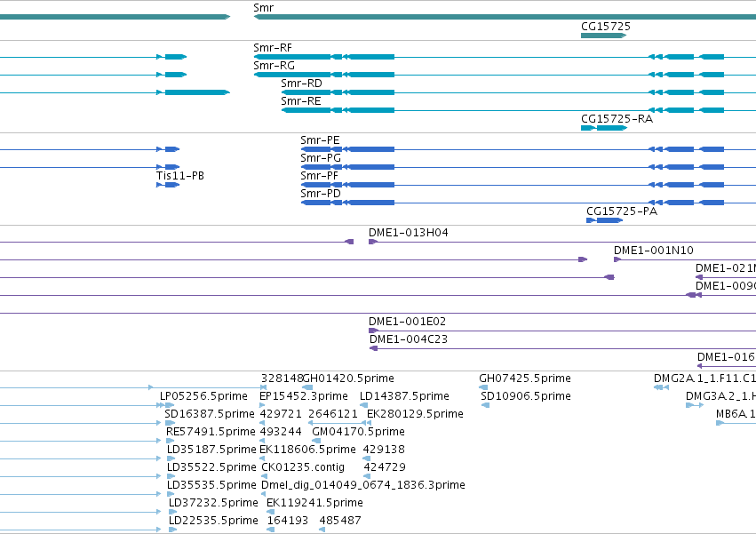
Task: Select the LD37232.5prime label
Action: click(213, 503)
